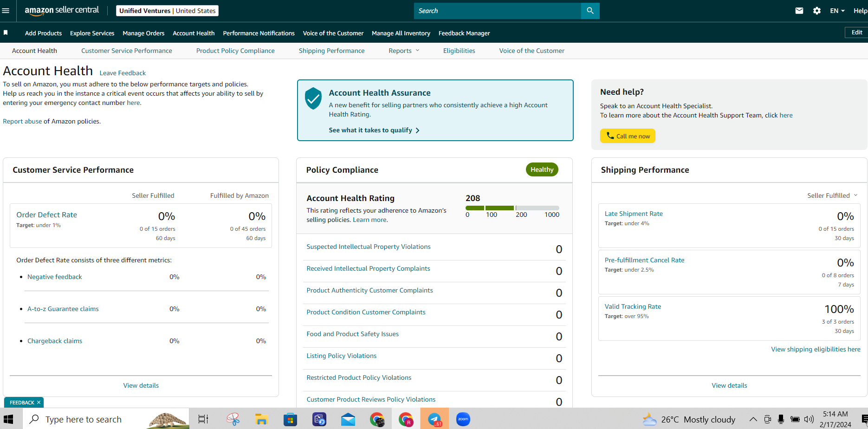Open the EN language dropdown

tap(837, 11)
